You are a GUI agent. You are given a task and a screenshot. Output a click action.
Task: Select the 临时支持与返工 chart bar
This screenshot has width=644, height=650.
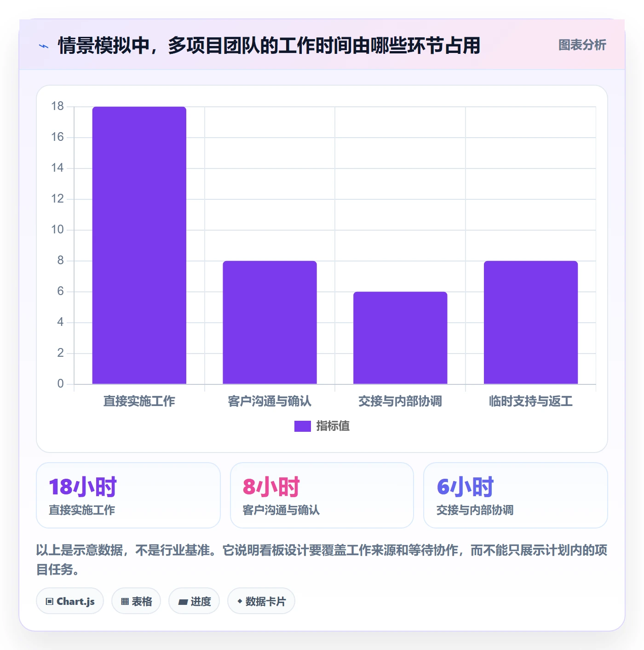pos(531,322)
